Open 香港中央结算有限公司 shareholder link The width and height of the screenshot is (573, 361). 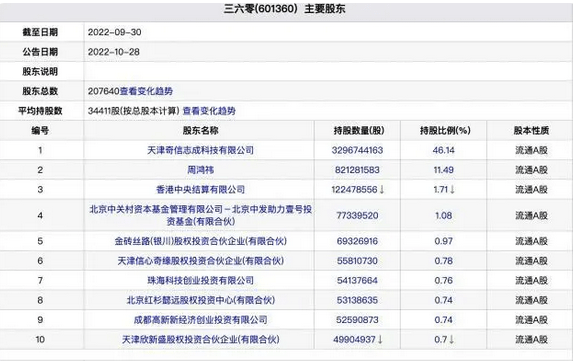click(x=200, y=190)
